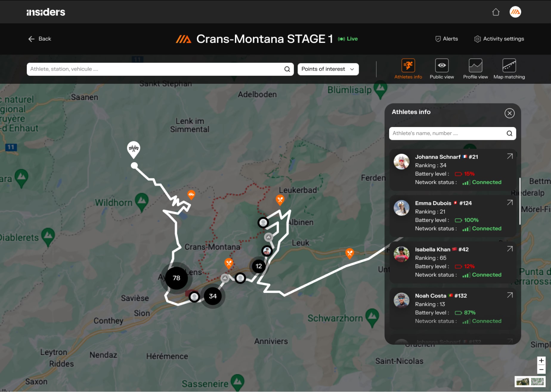Click Schwarzhorn mountain pin on map
This screenshot has height=392, width=551.
372,318
